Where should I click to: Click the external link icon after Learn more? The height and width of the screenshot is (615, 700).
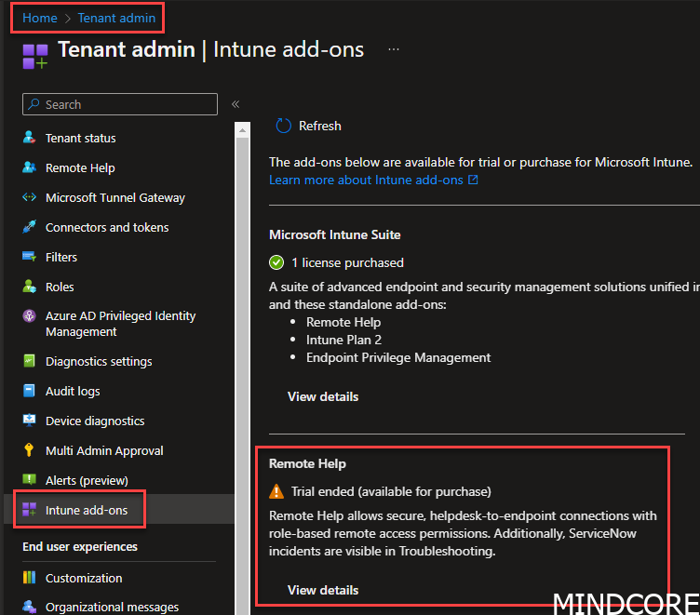pyautogui.click(x=473, y=180)
